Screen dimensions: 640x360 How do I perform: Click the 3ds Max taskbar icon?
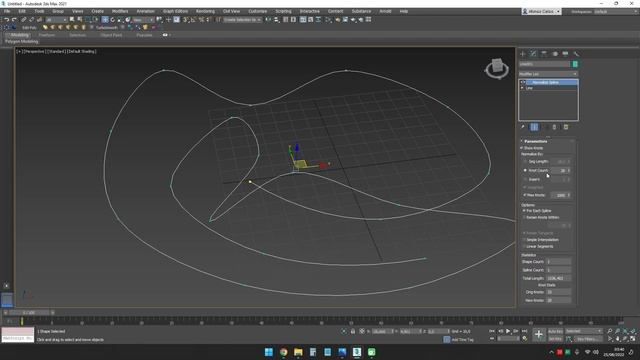coord(357,352)
